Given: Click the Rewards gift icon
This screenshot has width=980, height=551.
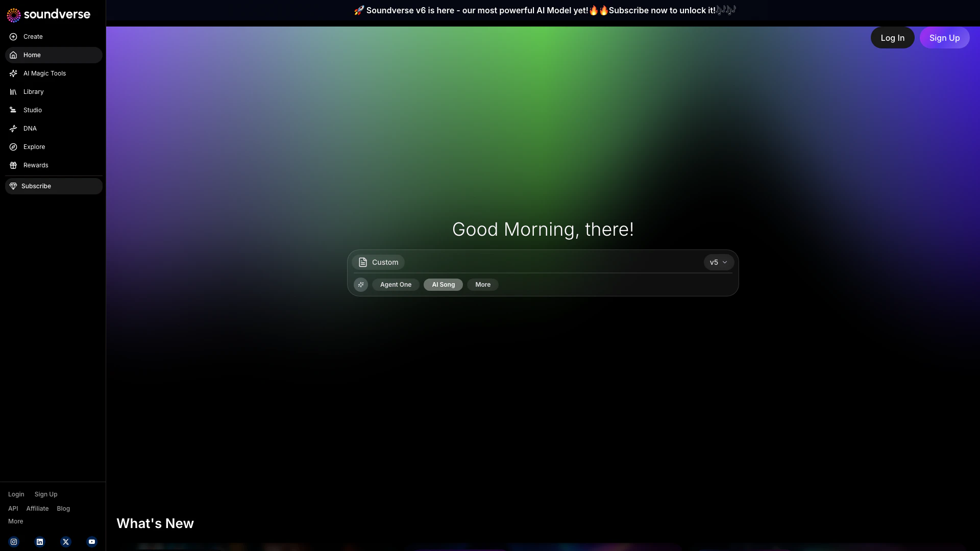Looking at the screenshot, I should (x=13, y=165).
